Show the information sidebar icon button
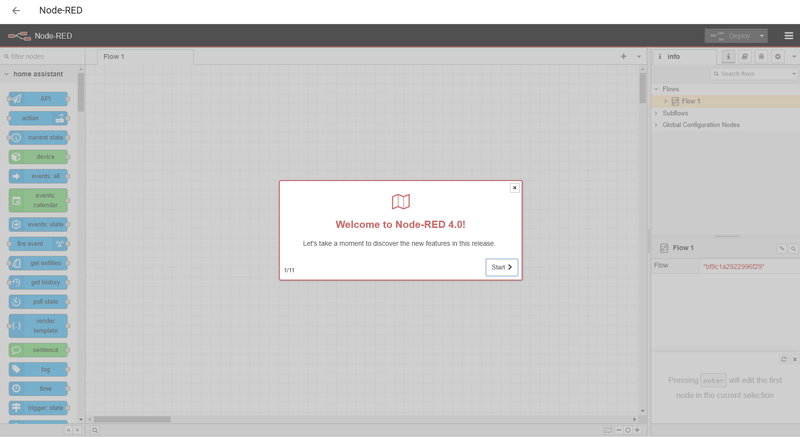Image resolution: width=800 pixels, height=437 pixels. pyautogui.click(x=728, y=57)
